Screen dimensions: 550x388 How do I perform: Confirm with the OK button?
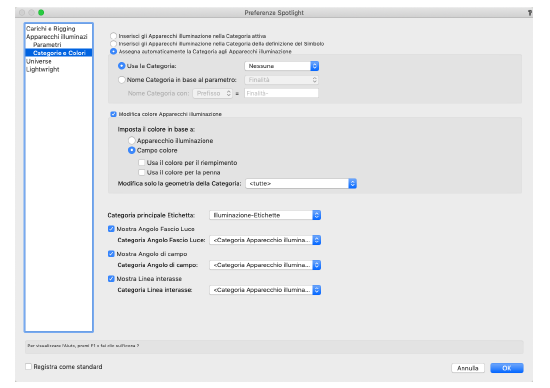click(507, 368)
